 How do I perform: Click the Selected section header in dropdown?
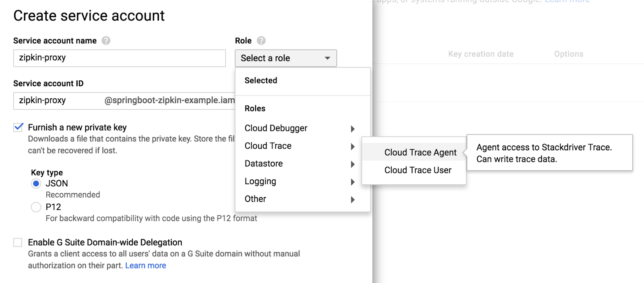pyautogui.click(x=261, y=80)
